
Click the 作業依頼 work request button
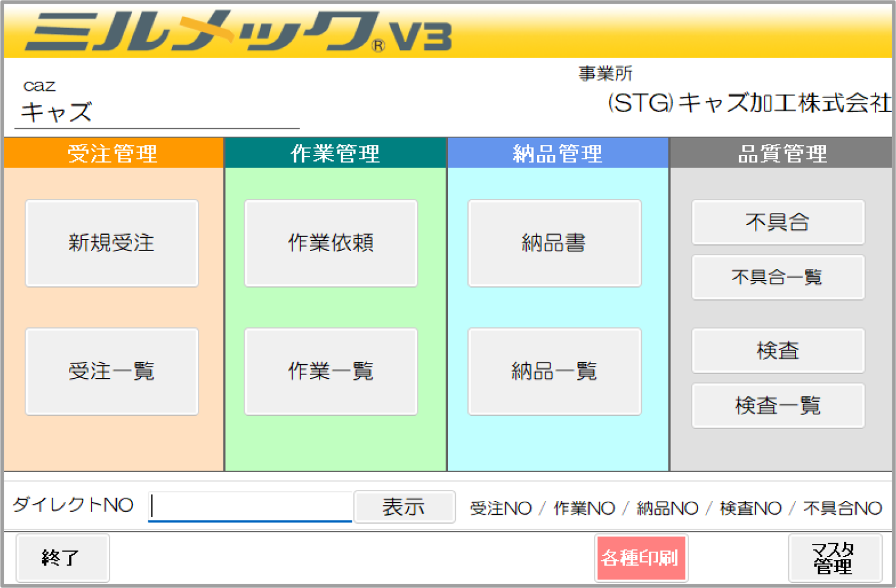pos(331,243)
